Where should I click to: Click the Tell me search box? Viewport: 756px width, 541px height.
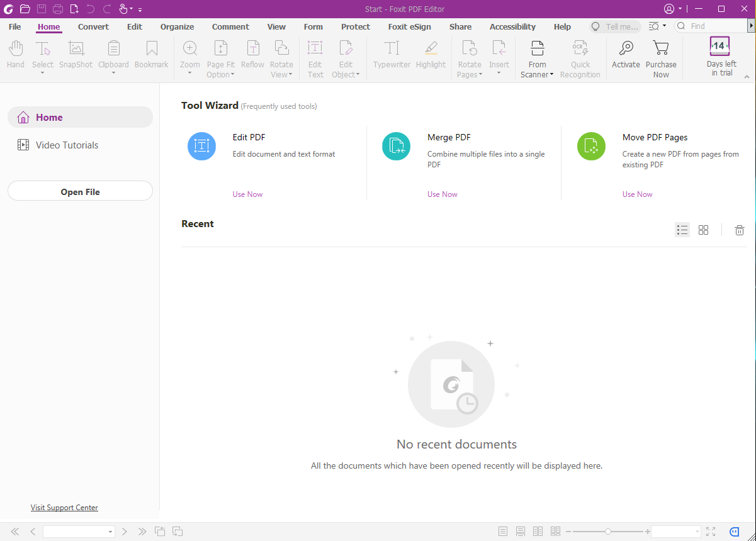616,26
